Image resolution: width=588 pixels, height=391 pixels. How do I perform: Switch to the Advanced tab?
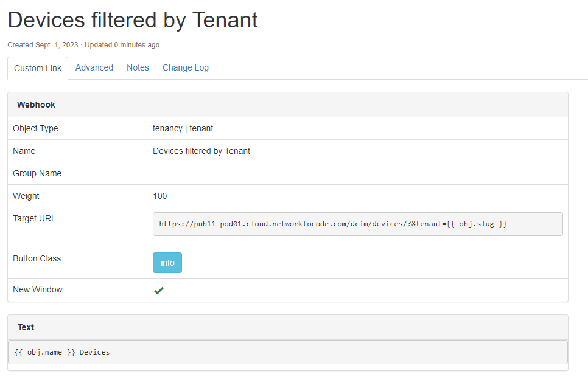(x=94, y=67)
